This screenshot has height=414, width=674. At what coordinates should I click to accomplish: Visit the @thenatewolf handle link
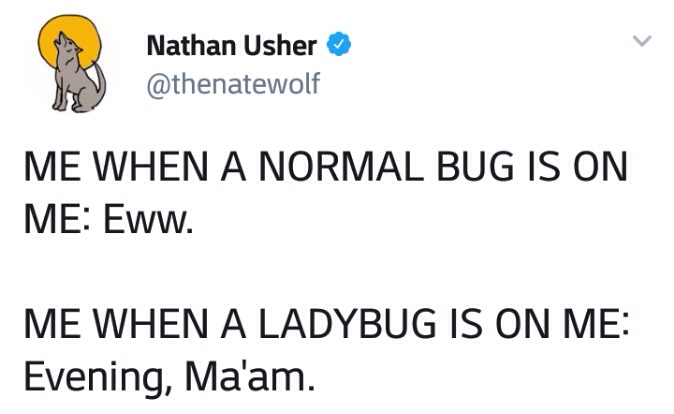233,84
